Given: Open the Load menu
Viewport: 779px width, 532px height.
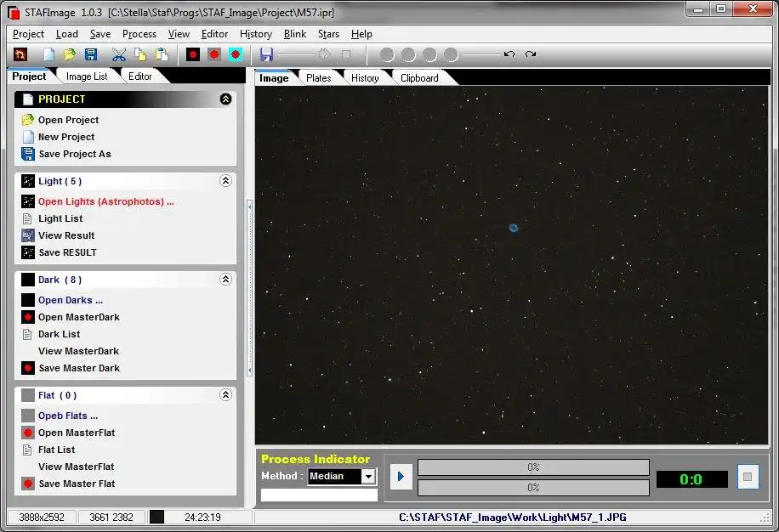Looking at the screenshot, I should [66, 34].
